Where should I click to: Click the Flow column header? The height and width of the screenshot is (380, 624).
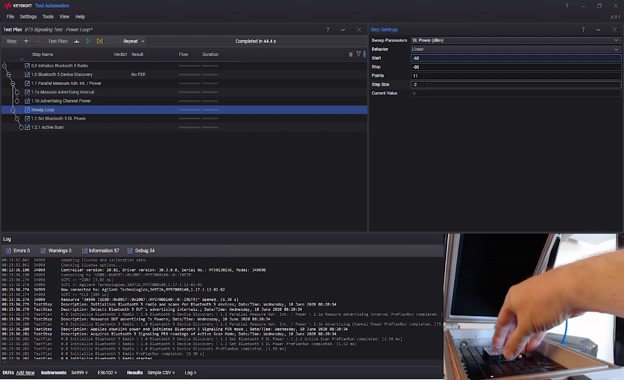tap(183, 54)
